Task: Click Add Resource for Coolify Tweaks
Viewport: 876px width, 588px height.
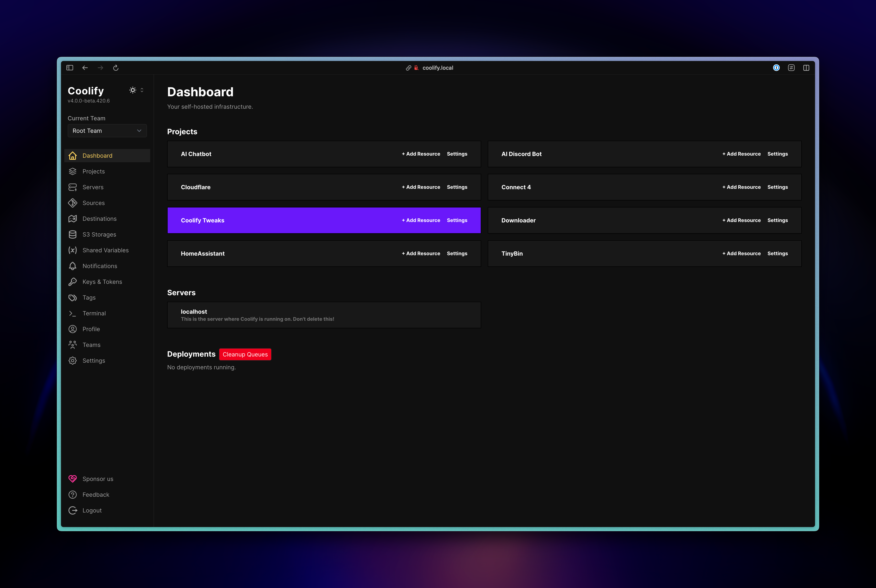Action: 421,221
